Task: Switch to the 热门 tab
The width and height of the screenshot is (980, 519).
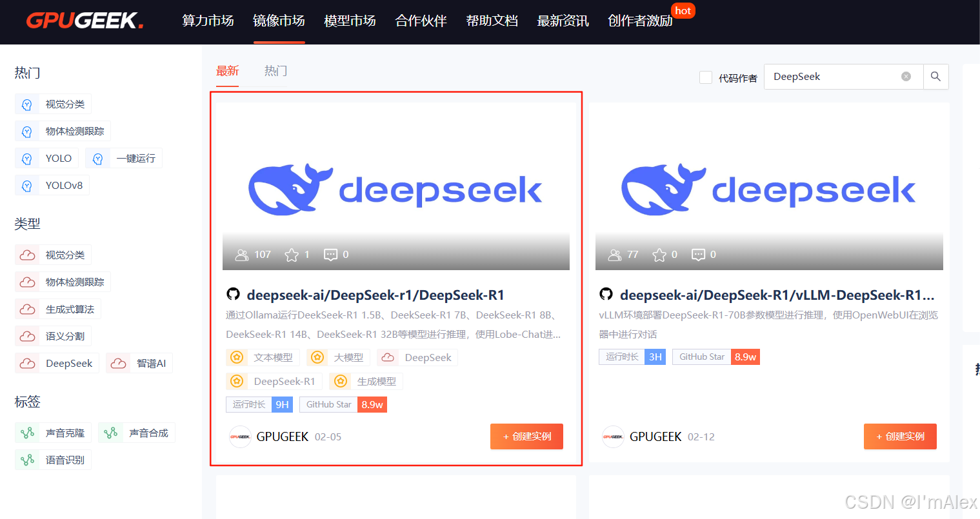Action: click(x=275, y=71)
